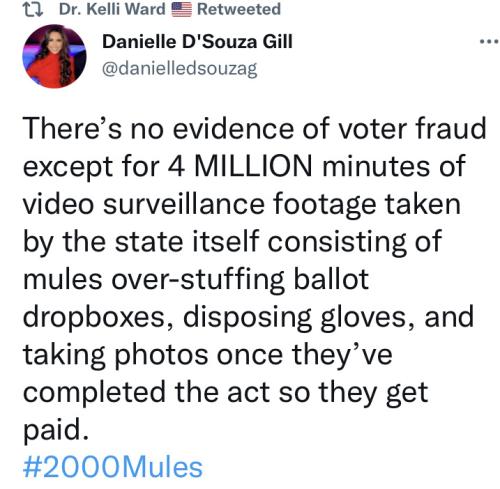The width and height of the screenshot is (500, 489).
Task: Open the #2000Mules hashtag
Action: [113, 467]
